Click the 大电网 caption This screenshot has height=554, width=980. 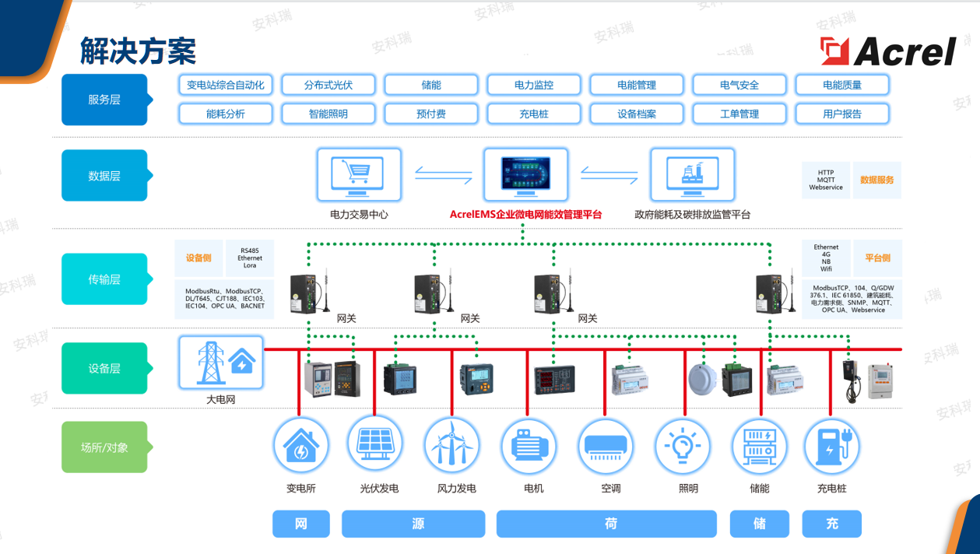click(x=221, y=399)
